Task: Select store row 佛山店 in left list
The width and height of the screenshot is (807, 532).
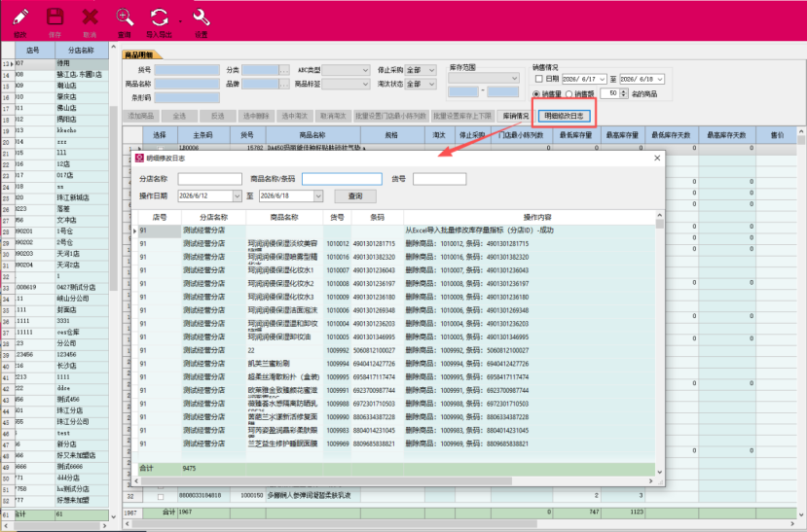Action: pos(61,109)
